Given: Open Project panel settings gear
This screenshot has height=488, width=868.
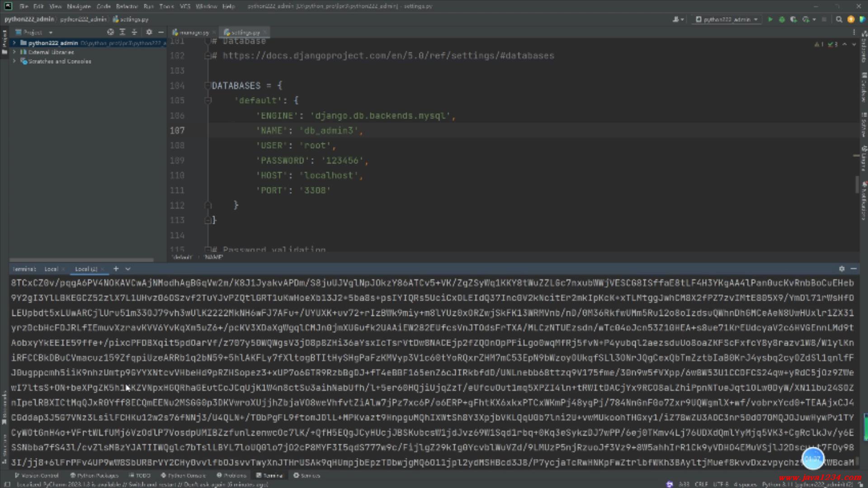Looking at the screenshot, I should tap(149, 32).
